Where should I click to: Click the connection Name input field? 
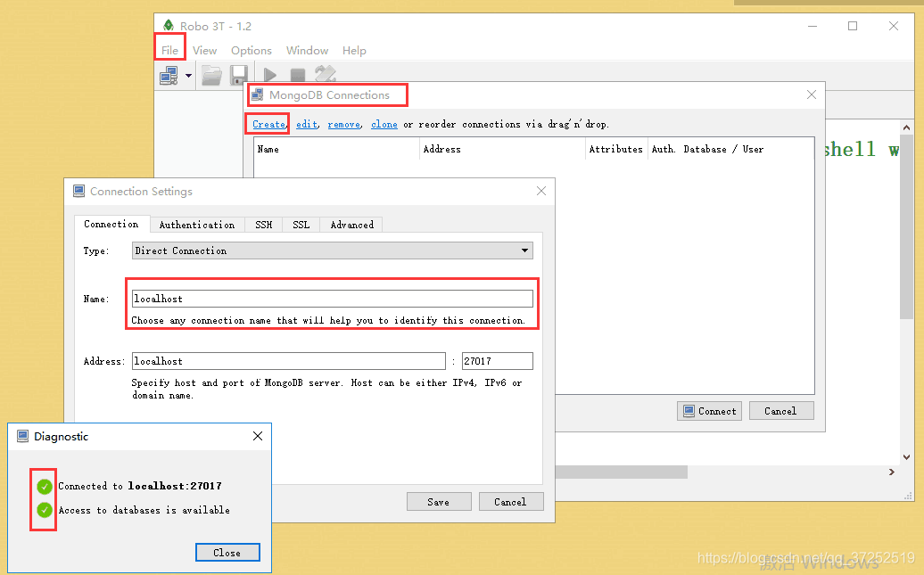click(333, 299)
